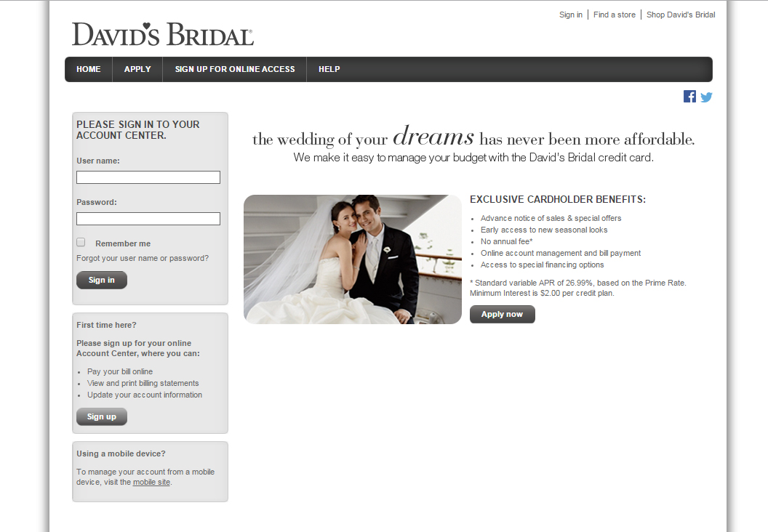Screen dimensions: 768x532
Task: Click the 'PLEASE SIGN IN TO YOUR ACCOUNT CENTER.' heading
Action: pos(138,129)
